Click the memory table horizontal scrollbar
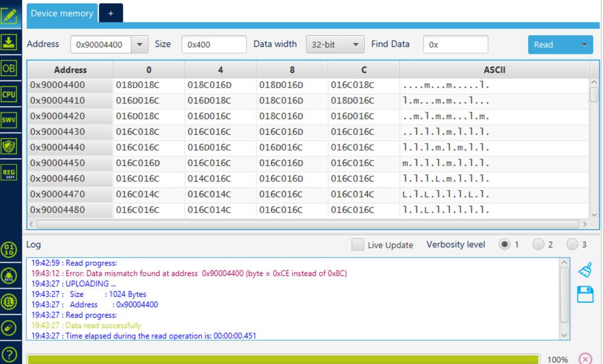 pos(308,224)
